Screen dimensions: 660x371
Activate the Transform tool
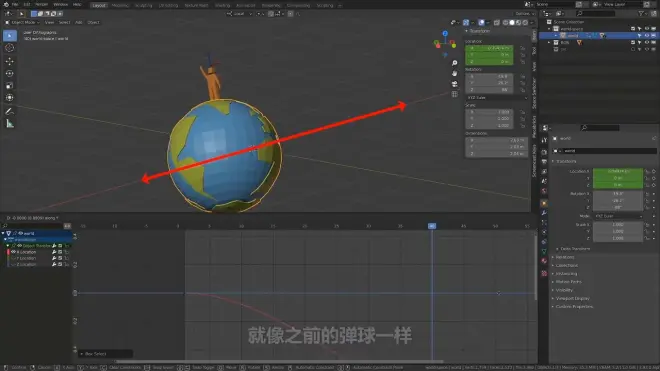pyautogui.click(x=10, y=98)
